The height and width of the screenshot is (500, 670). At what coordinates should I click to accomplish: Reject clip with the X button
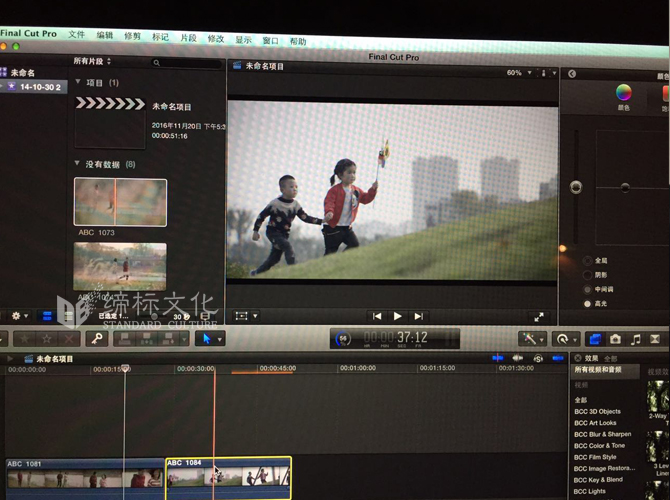click(68, 339)
